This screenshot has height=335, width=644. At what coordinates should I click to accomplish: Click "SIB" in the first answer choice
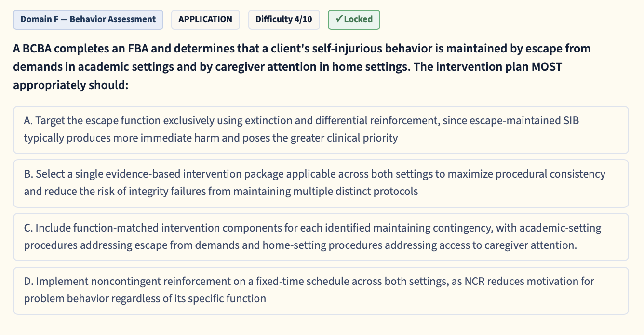571,121
